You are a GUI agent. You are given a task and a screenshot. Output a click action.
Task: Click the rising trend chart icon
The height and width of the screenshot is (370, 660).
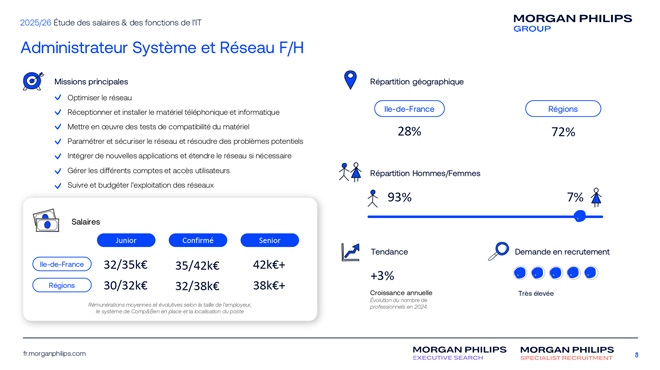(351, 252)
